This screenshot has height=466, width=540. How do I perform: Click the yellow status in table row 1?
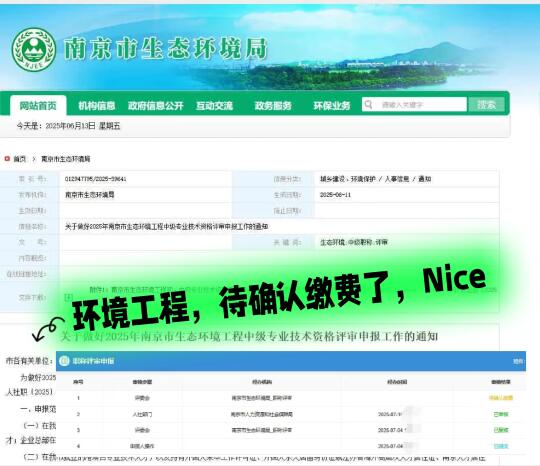tap(501, 398)
